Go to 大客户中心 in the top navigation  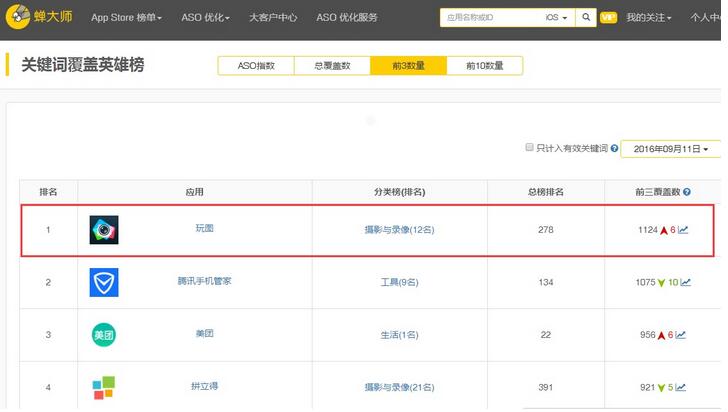click(273, 18)
